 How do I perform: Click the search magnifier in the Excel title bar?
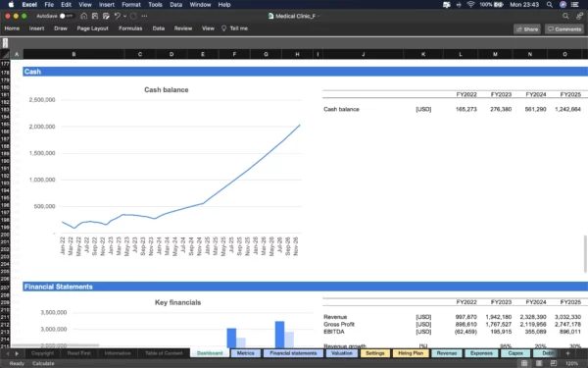coord(565,16)
